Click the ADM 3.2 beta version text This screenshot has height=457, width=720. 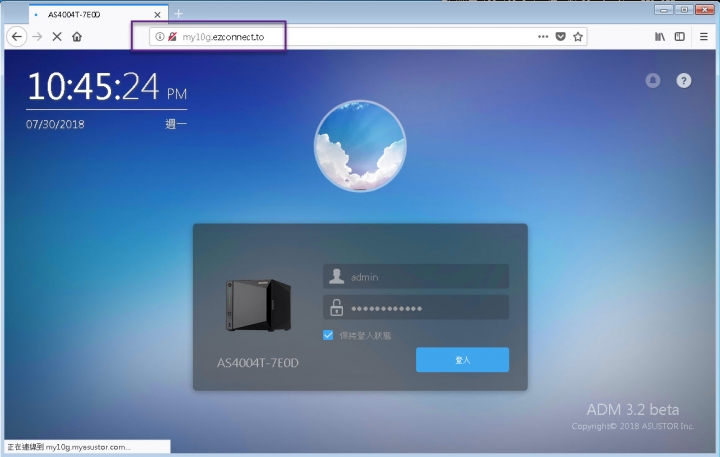(x=632, y=409)
